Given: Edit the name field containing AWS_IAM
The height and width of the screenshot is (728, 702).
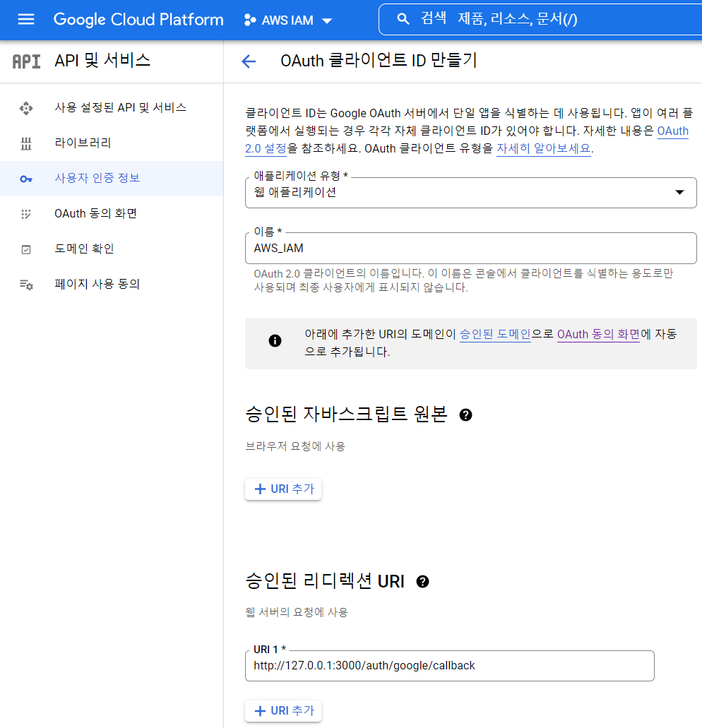Looking at the screenshot, I should coord(471,249).
